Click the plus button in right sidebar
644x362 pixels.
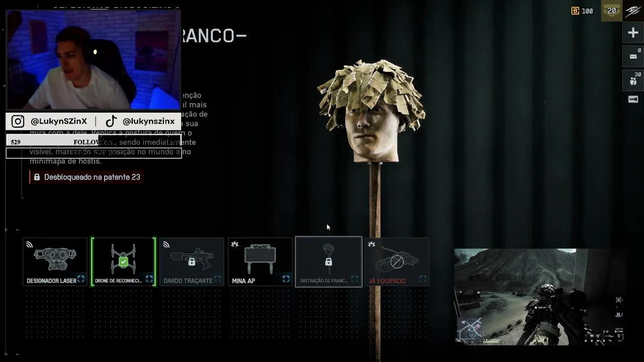coord(633,33)
